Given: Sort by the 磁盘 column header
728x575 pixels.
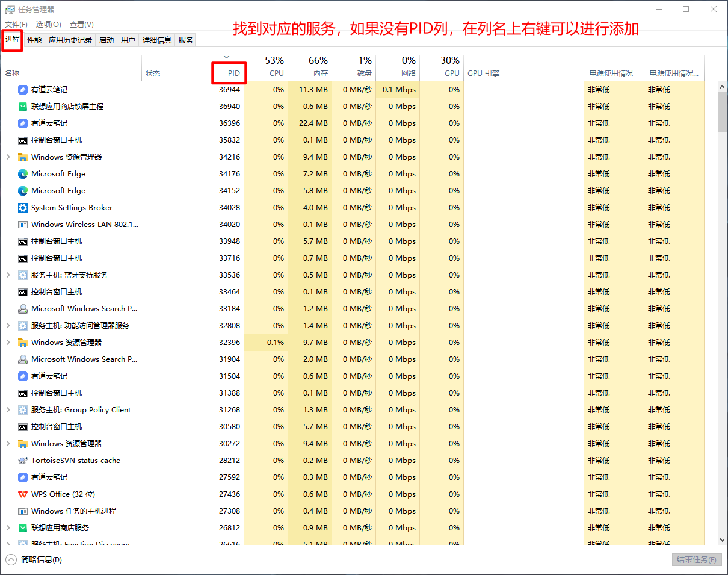Looking at the screenshot, I should [354, 67].
